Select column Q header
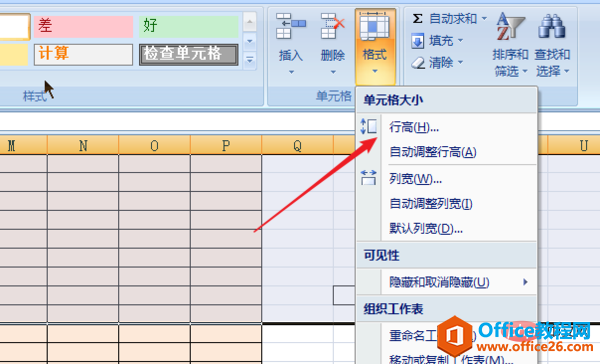Image resolution: width=600 pixels, height=364 pixels. tap(297, 145)
